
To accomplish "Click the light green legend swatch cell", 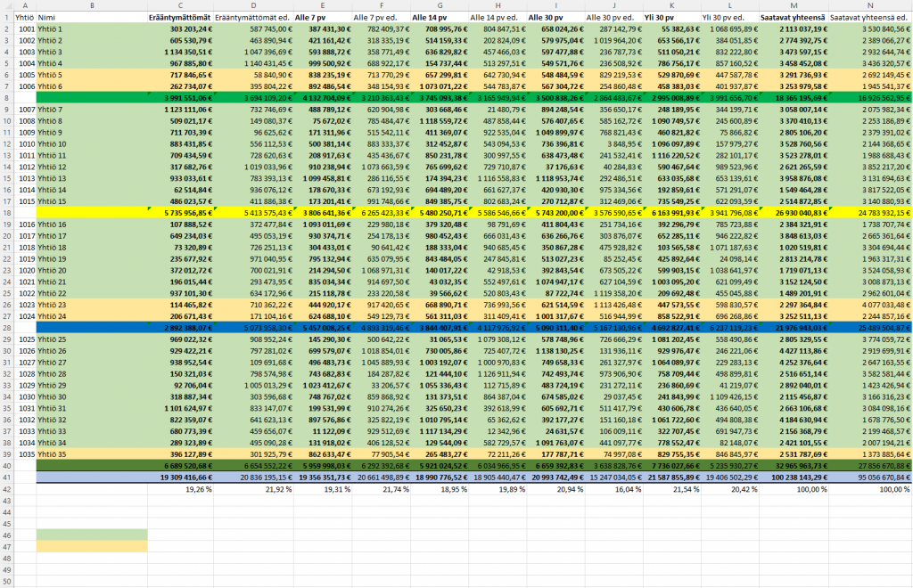I will click(91, 535).
